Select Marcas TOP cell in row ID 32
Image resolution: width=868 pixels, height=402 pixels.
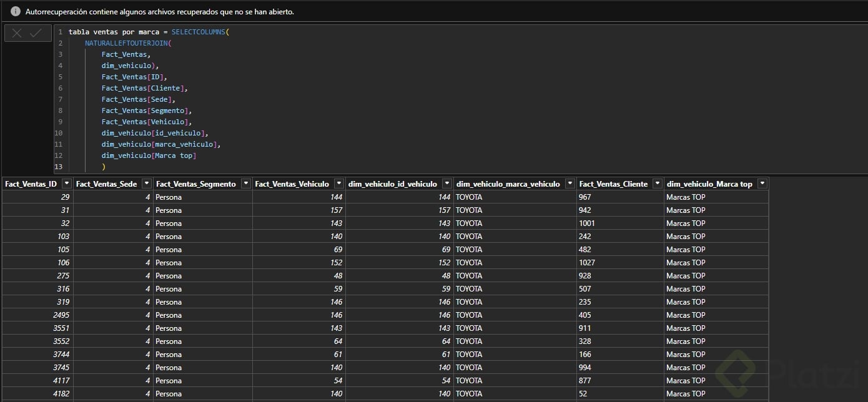tap(716, 223)
